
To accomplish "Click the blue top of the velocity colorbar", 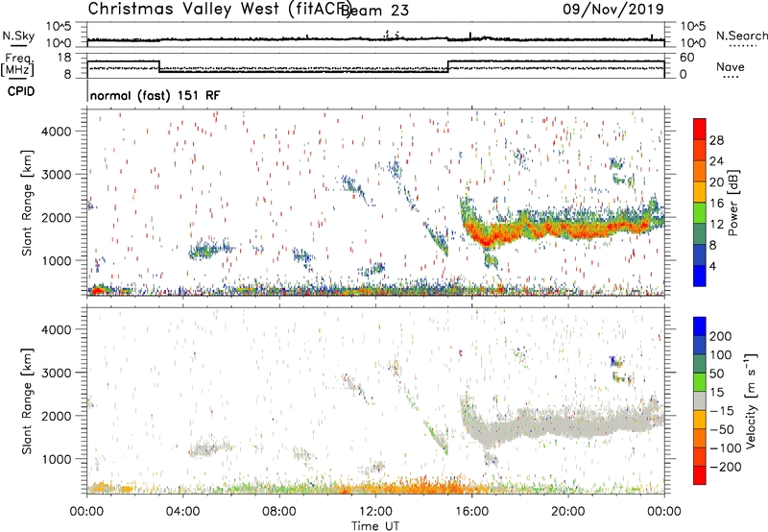I will (700, 326).
